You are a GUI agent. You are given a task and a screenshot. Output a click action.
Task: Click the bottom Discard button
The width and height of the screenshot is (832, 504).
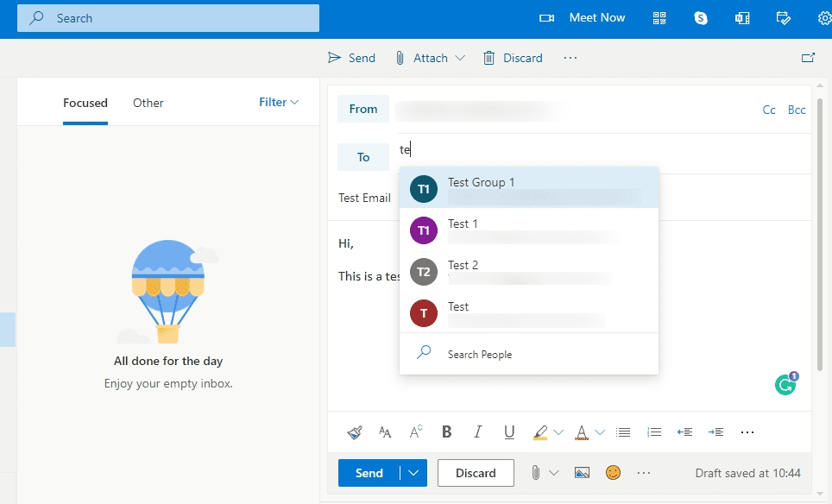[476, 473]
